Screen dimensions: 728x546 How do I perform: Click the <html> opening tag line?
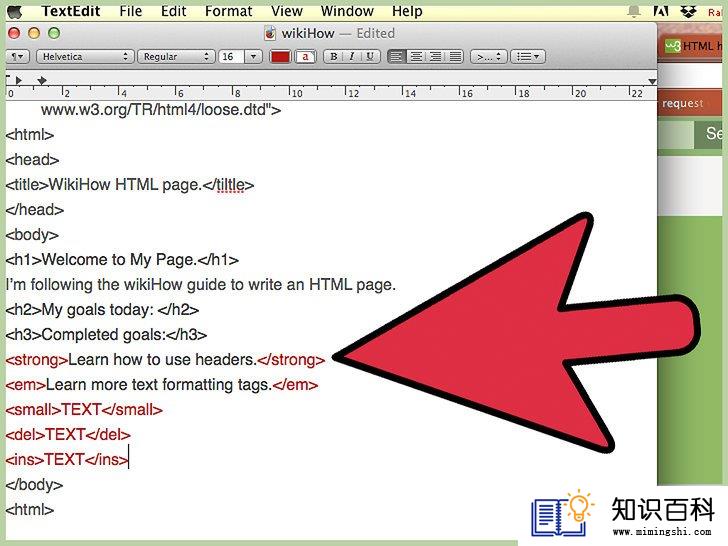tap(30, 135)
